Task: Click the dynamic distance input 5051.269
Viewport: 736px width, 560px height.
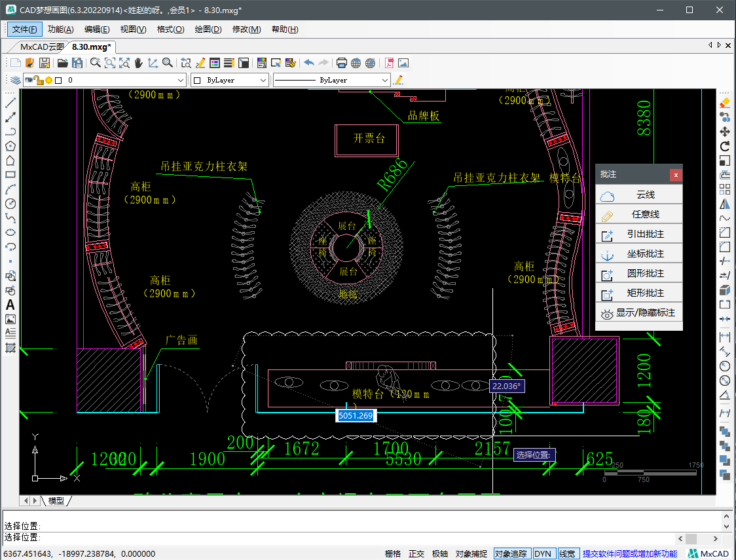Action: point(356,415)
